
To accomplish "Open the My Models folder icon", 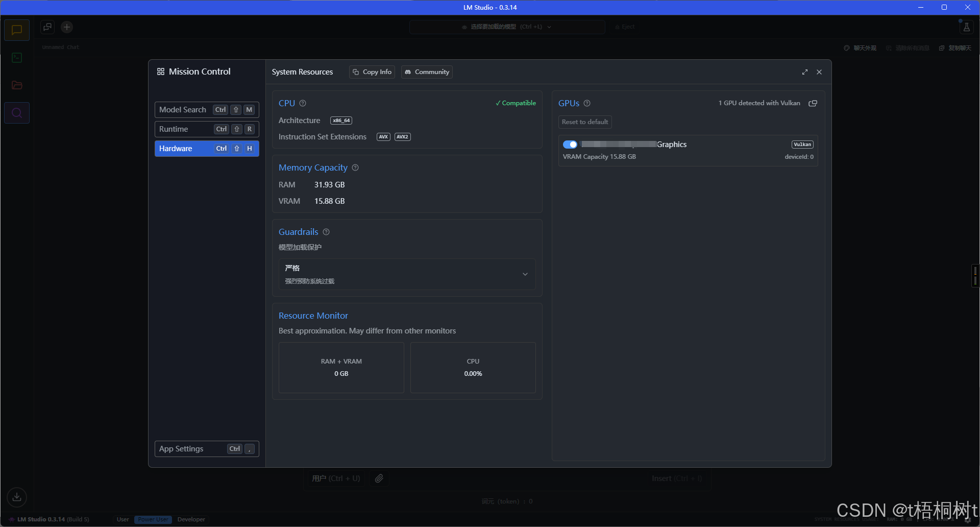I will [x=17, y=85].
